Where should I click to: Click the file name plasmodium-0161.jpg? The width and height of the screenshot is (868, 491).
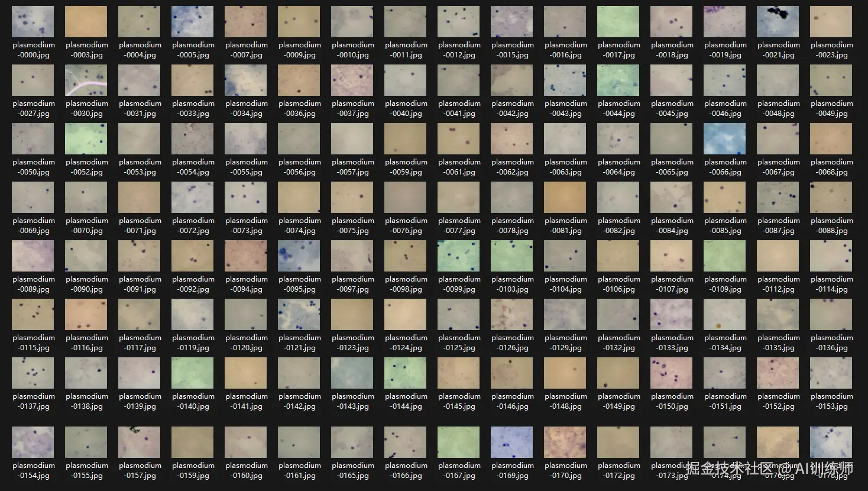tap(300, 470)
